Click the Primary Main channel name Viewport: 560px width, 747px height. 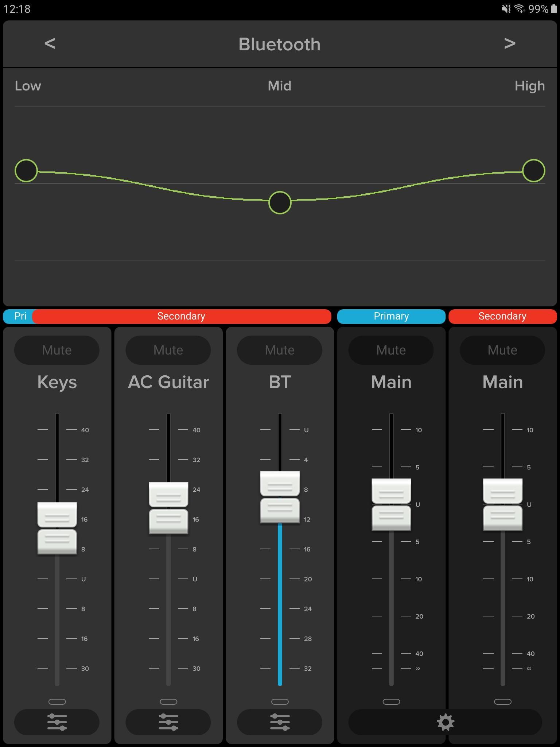[x=391, y=382]
